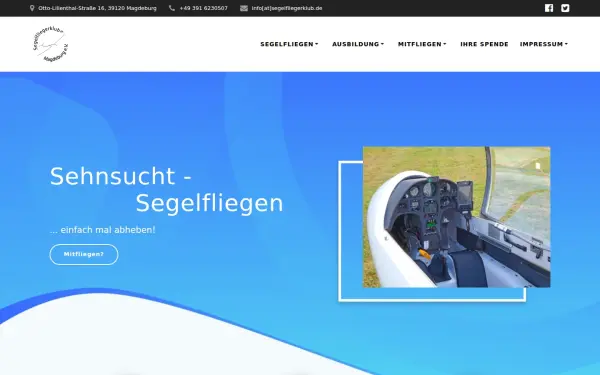Viewport: 600px width, 375px height.
Task: Click the phone number +49 391 6230507
Action: coord(204,8)
